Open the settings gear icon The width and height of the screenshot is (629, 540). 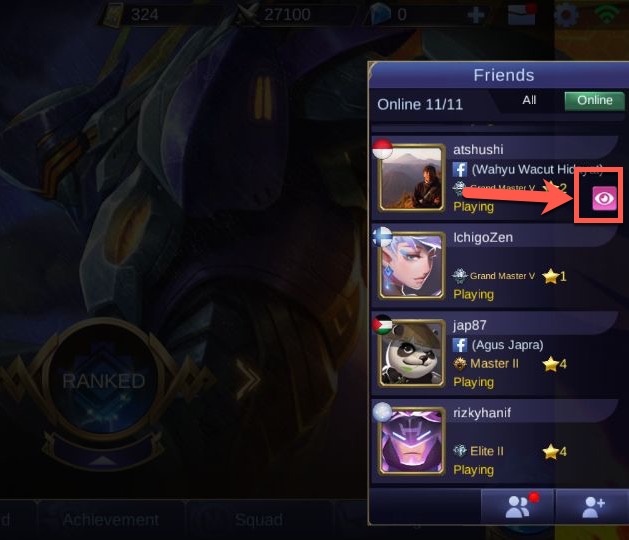(x=566, y=15)
